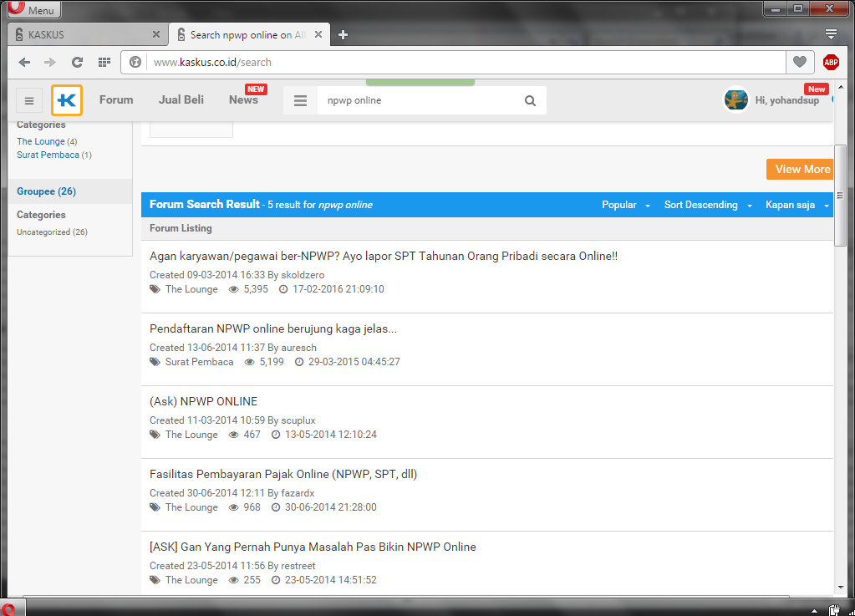Click the View More button
The image size is (855, 616).
(x=800, y=169)
